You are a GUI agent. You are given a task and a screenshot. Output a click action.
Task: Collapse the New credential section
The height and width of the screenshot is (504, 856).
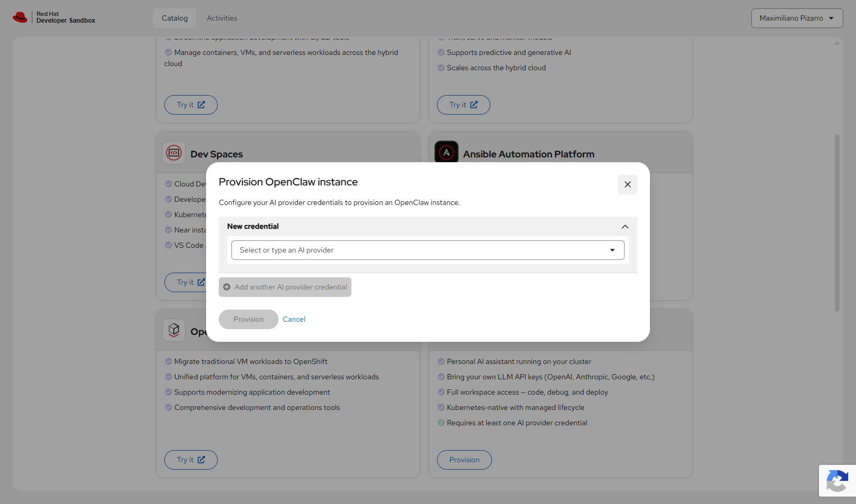pos(625,227)
